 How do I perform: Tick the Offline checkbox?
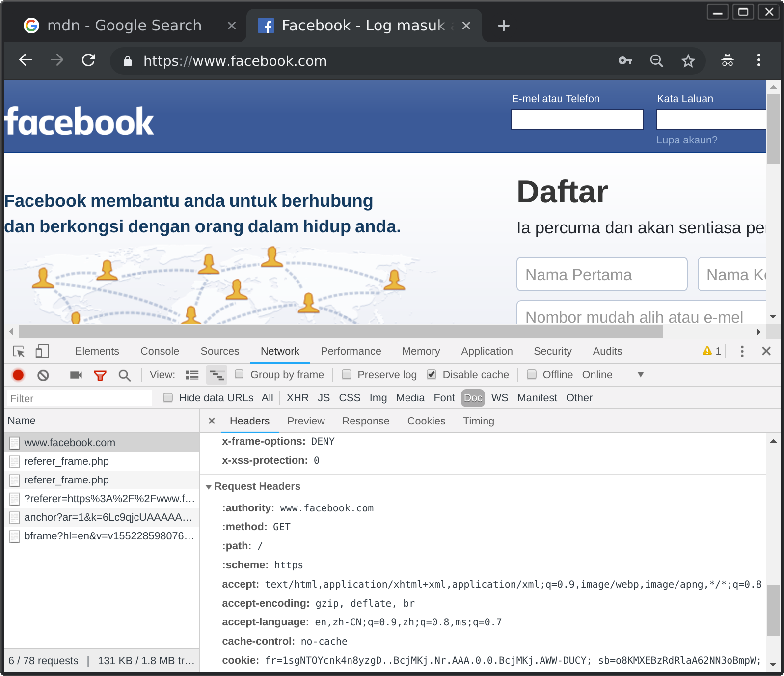[532, 374]
